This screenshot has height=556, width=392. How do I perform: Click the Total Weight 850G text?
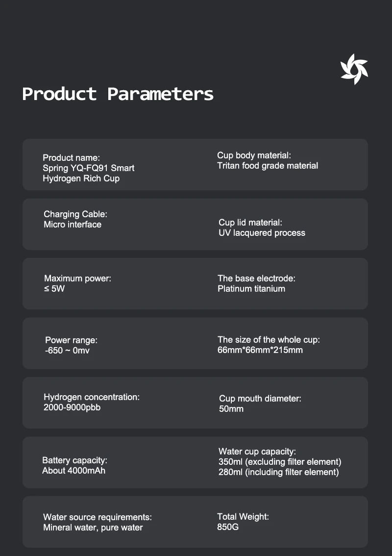click(x=243, y=522)
